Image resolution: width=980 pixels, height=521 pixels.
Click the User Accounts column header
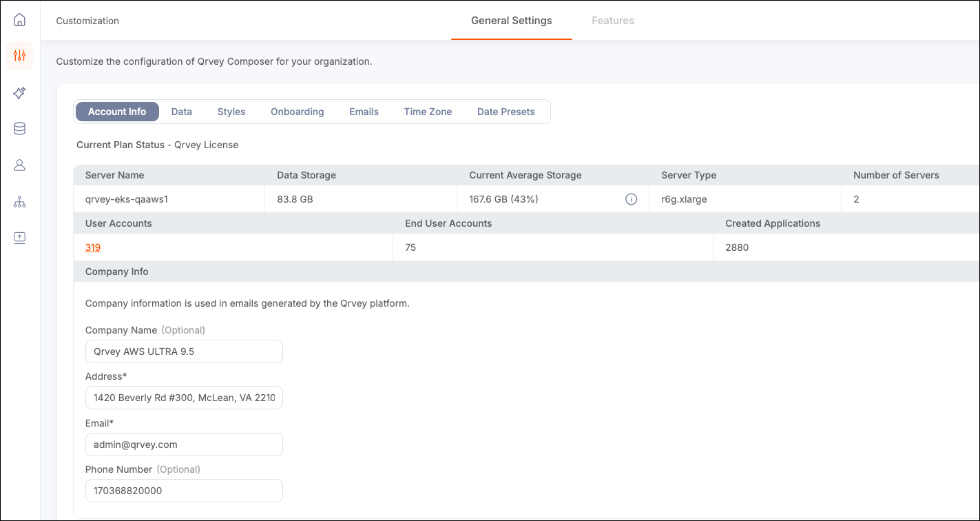tap(118, 223)
